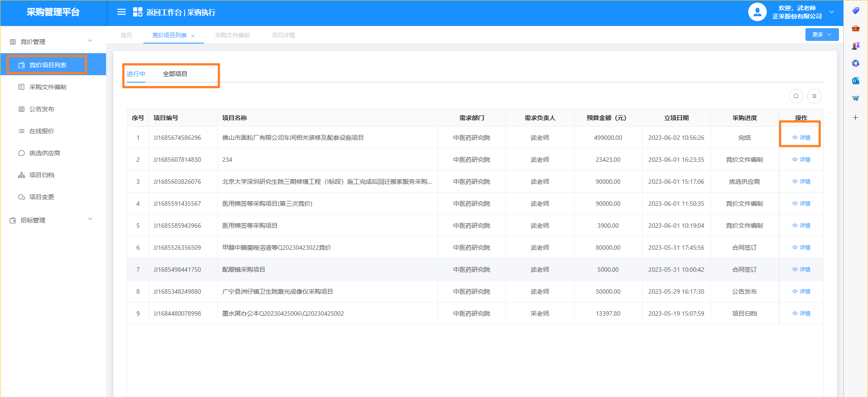Viewport: 868px width, 397px height.
Task: Click the plus icon in browser sidebar
Action: point(855,117)
